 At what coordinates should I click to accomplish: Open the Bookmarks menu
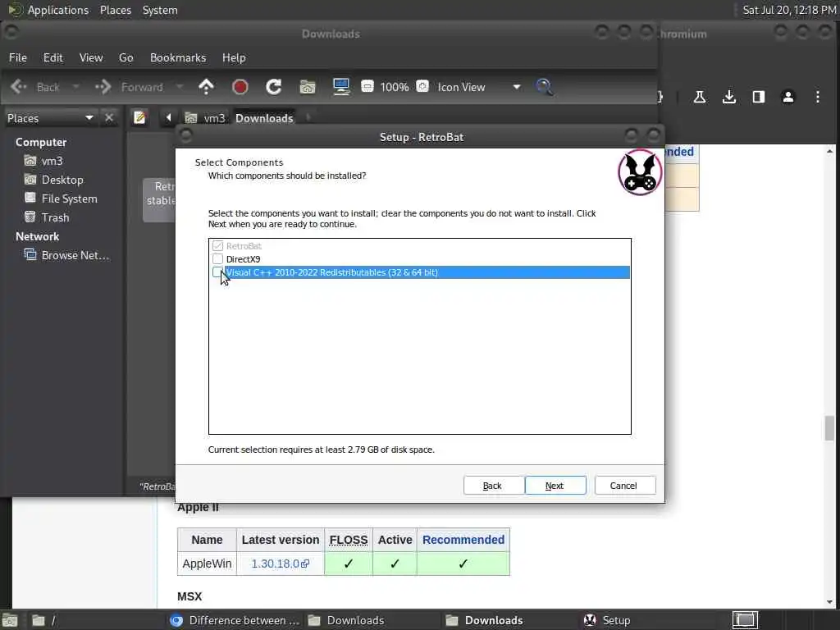[x=178, y=57]
